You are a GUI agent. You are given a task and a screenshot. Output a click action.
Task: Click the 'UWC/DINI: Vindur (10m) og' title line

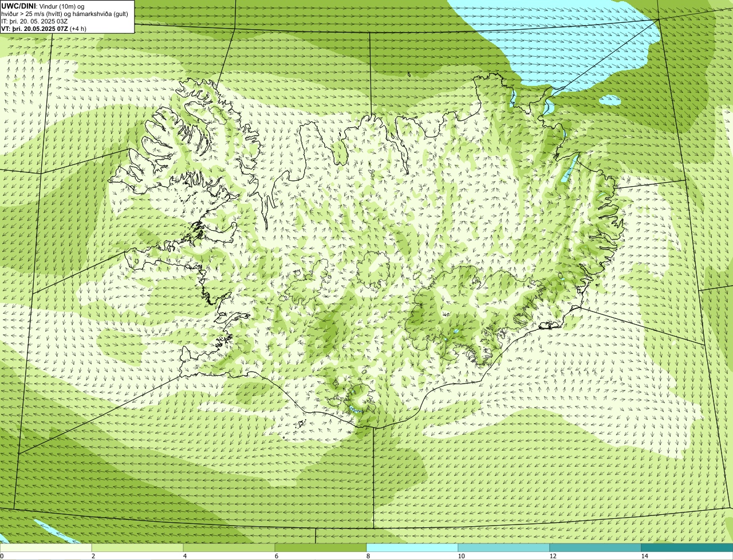(x=43, y=6)
